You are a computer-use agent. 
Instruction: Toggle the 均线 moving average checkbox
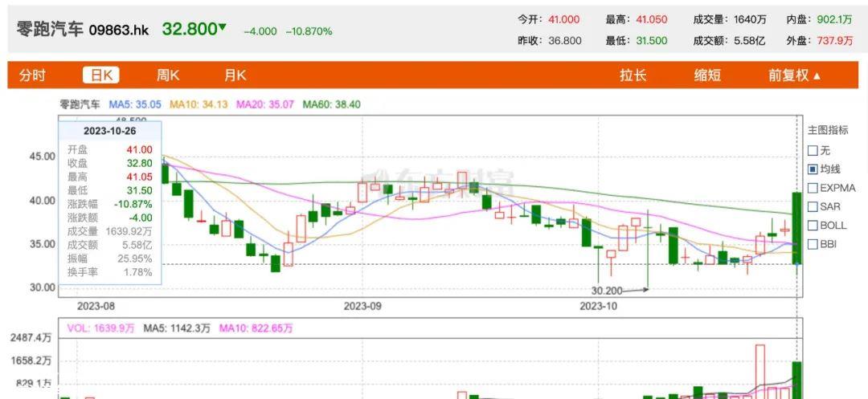pyautogui.click(x=813, y=169)
